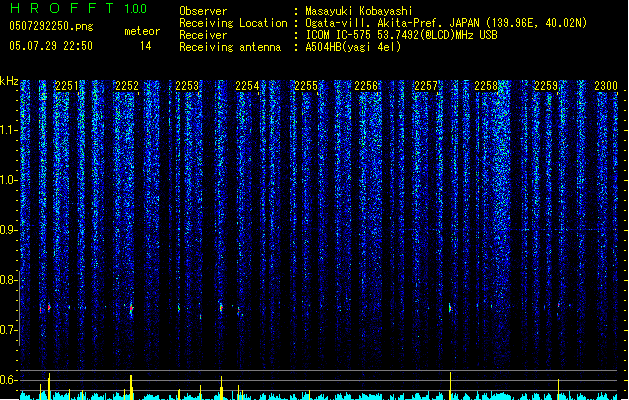Click the date stamp 05.07.29 22:50
The height and width of the screenshot is (400, 629).
(51, 46)
